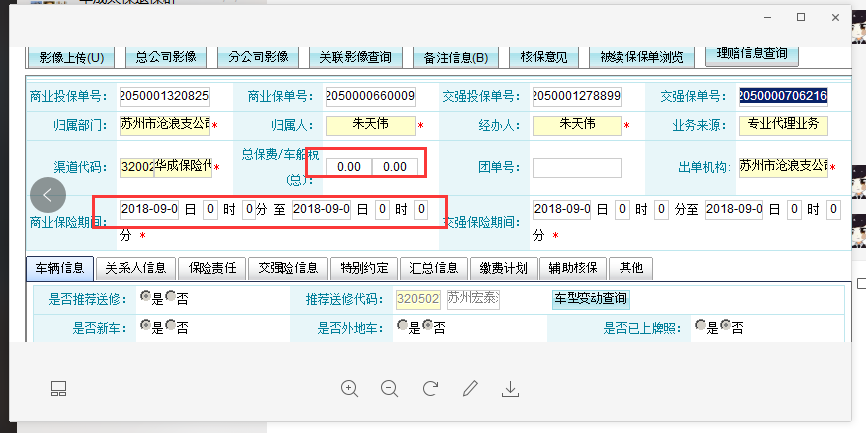
Task: Open the 保险责任 tab
Action: point(213,268)
